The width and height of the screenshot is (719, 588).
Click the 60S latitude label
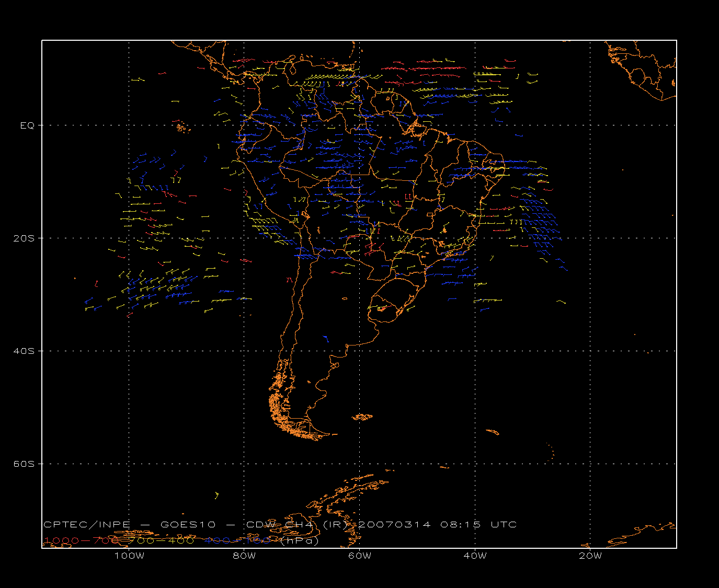[24, 464]
